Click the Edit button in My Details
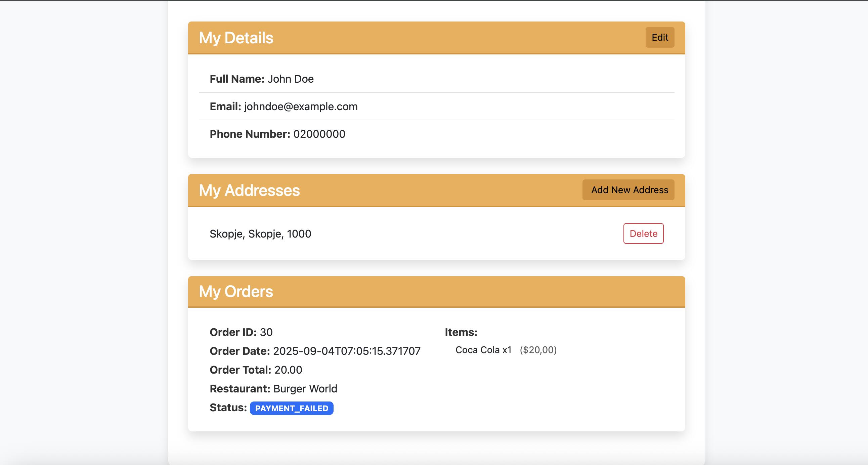868x465 pixels. coord(659,37)
